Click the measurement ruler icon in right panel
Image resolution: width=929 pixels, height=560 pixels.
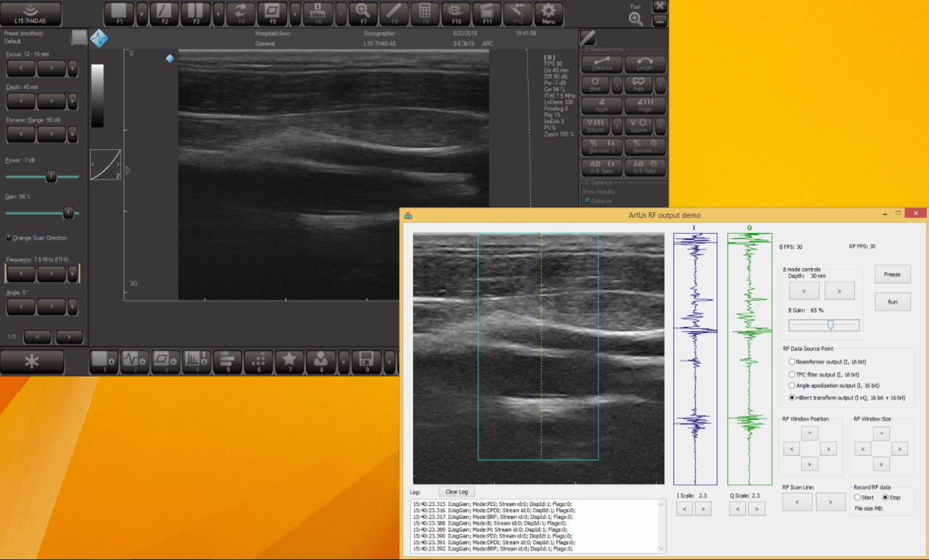[x=588, y=38]
